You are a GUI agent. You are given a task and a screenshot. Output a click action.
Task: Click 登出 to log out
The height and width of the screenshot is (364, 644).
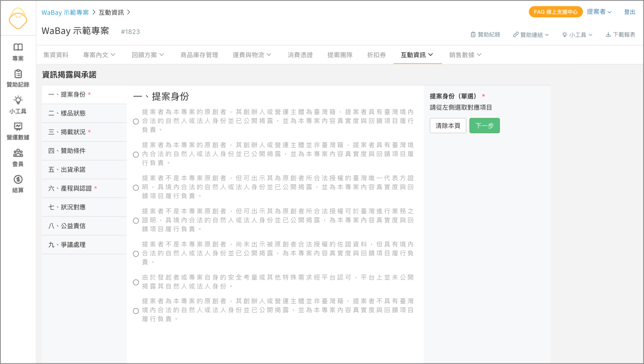click(x=630, y=12)
